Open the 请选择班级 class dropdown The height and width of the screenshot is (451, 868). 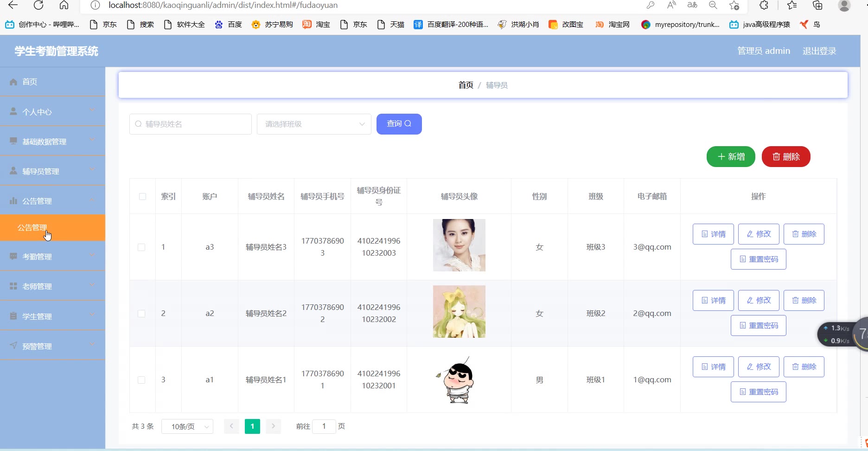tap(314, 124)
